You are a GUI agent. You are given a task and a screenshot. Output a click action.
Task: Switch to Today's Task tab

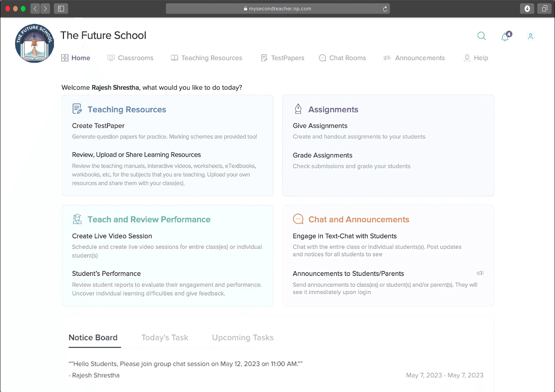click(x=165, y=338)
